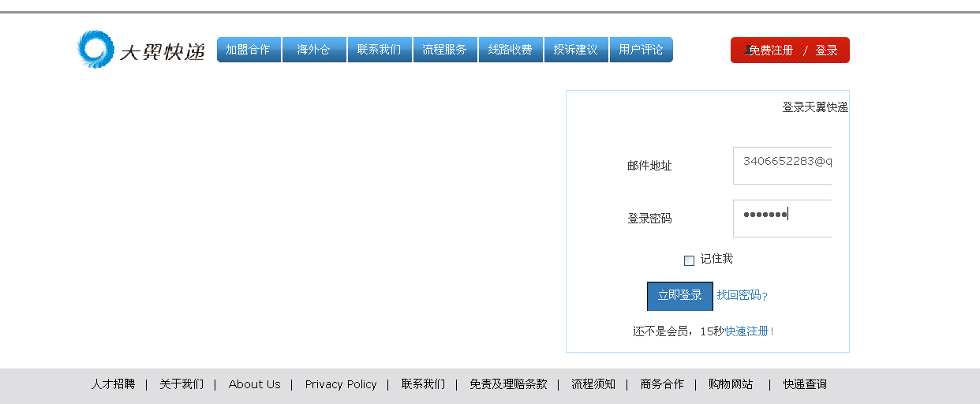Screen dimensions: 980x404
Task: Open 商务合作 in the footer
Action: (662, 384)
